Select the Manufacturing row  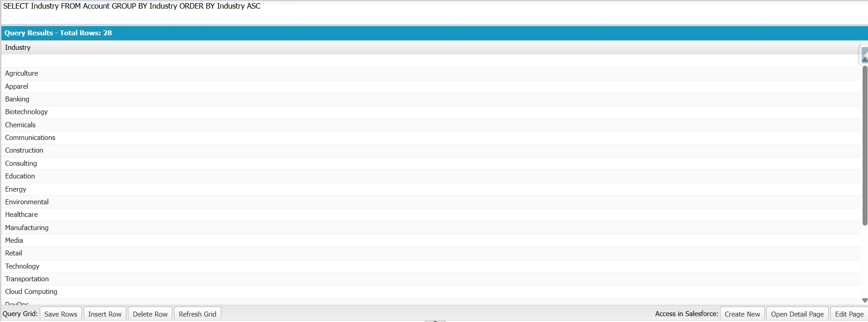pyautogui.click(x=431, y=228)
